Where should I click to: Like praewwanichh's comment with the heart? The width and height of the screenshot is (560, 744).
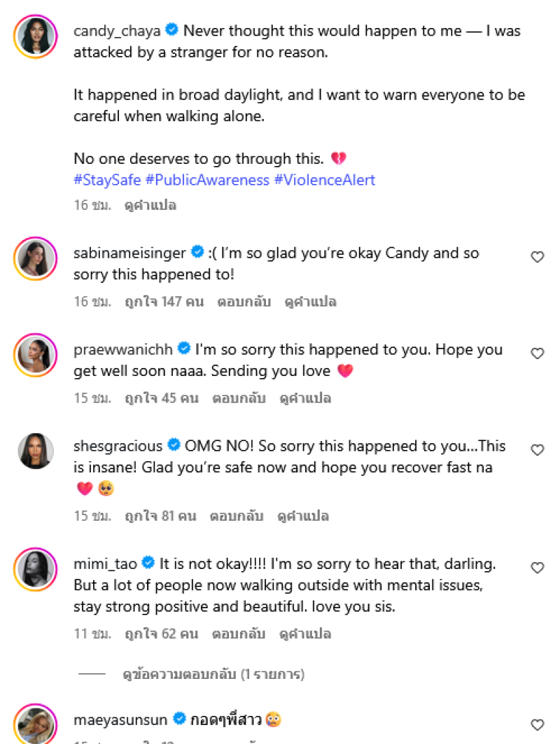pos(538,353)
